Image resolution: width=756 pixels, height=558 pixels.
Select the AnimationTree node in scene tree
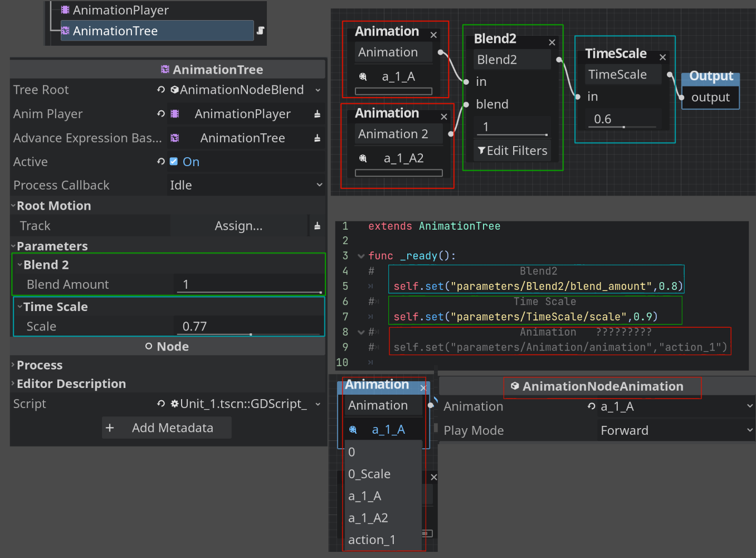(x=157, y=31)
